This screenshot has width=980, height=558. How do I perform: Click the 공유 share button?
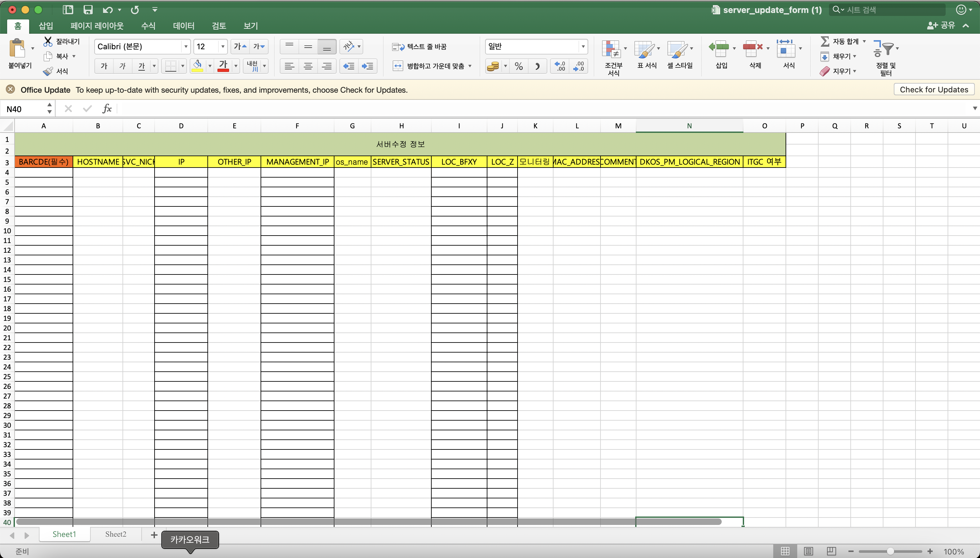tap(941, 25)
